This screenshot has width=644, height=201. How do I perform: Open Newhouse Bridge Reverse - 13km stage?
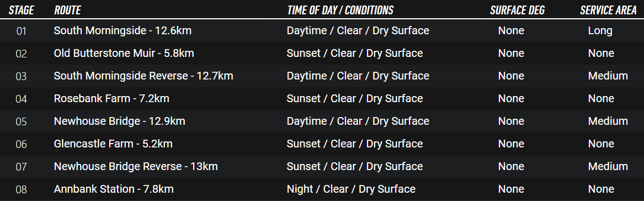point(136,166)
